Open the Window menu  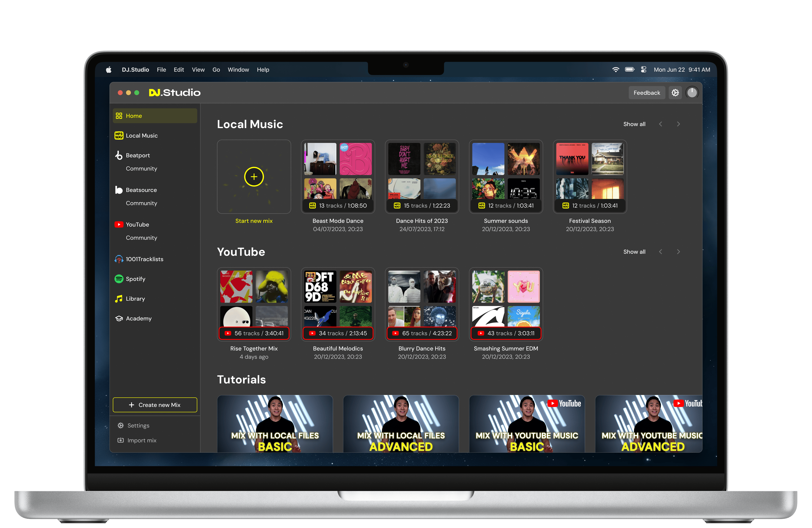(x=238, y=70)
